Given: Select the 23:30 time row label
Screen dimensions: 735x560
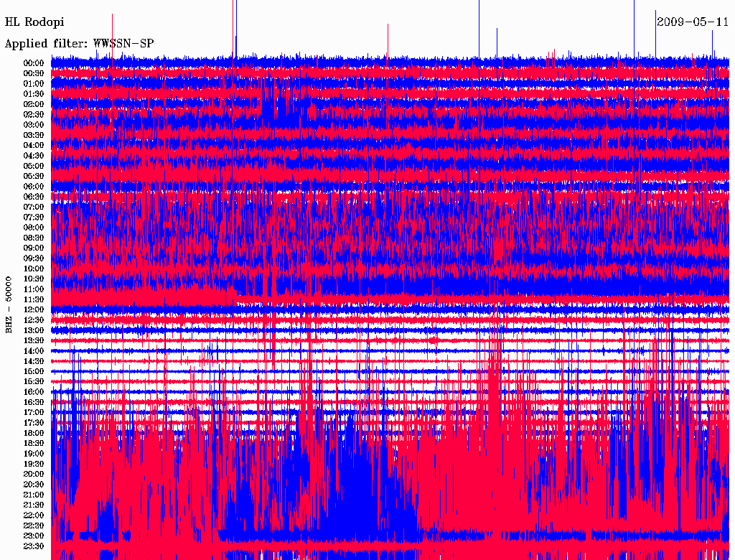Looking at the screenshot, I should click(34, 546).
